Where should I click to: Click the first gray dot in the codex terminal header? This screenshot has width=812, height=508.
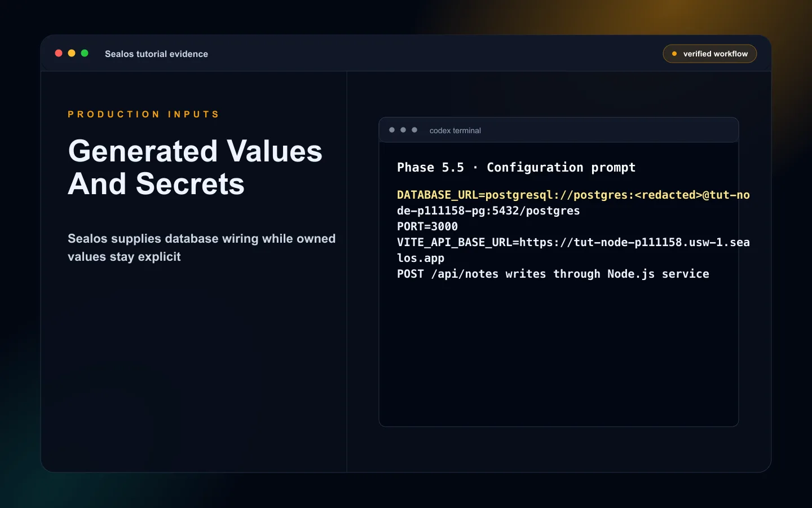click(x=392, y=130)
